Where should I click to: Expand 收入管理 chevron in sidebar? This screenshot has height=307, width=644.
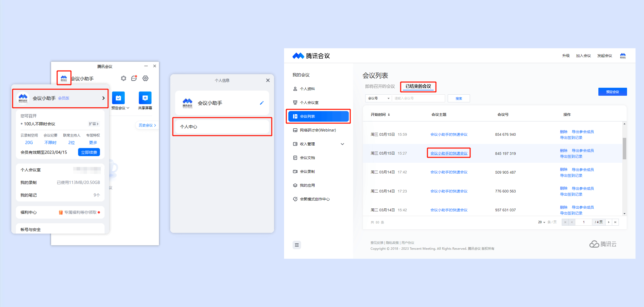[342, 144]
